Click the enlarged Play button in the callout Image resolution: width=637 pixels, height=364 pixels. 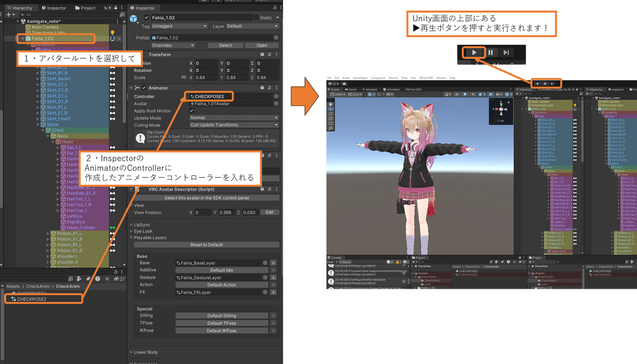coord(475,53)
